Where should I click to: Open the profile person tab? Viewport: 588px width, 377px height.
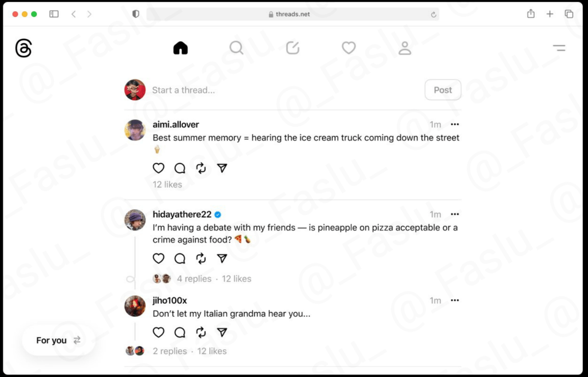click(x=404, y=48)
